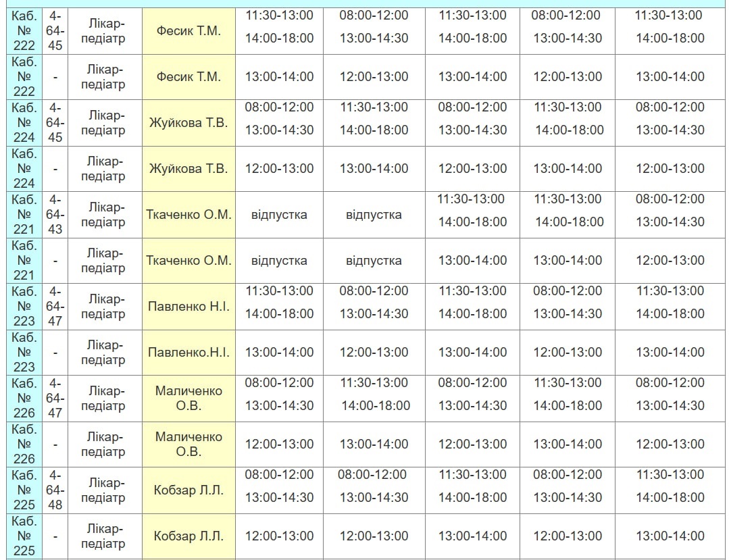The image size is (729, 560).
Task: Select the 'Каб. № 225' cell beside phone 4-64-48
Action: click(25, 490)
